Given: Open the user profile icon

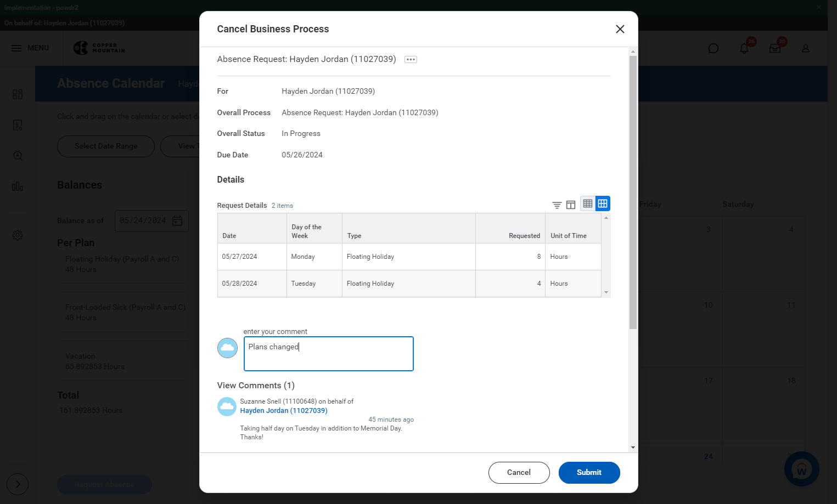Looking at the screenshot, I should tap(806, 48).
